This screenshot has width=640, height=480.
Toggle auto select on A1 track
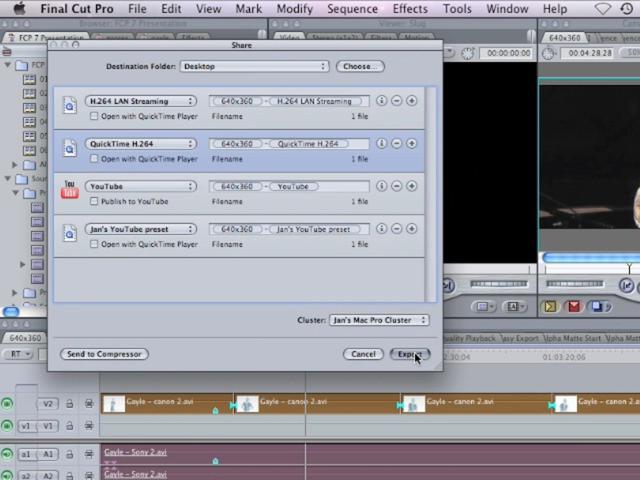click(89, 454)
